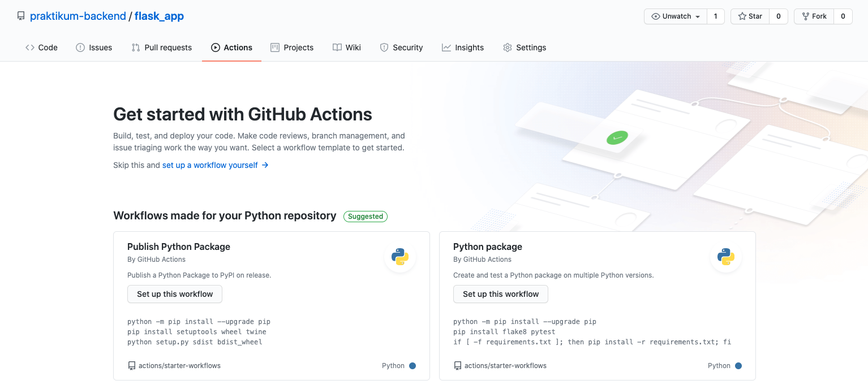
Task: Click the 'Python package' card title
Action: pos(488,247)
